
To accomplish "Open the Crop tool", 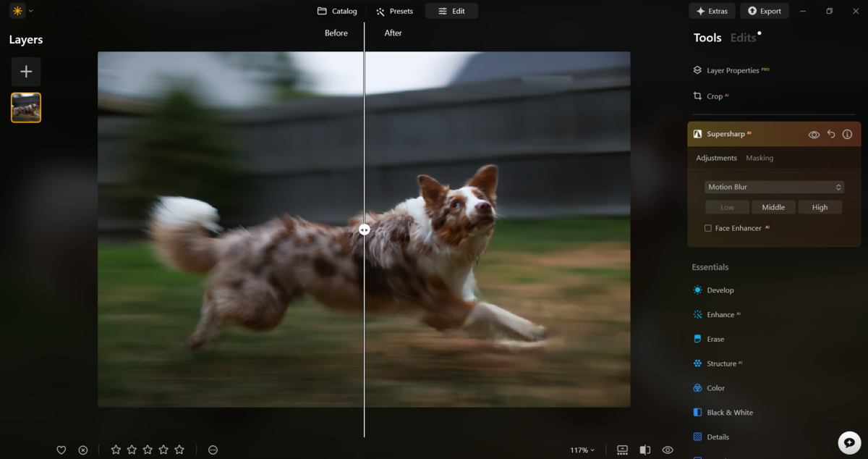I will click(710, 96).
